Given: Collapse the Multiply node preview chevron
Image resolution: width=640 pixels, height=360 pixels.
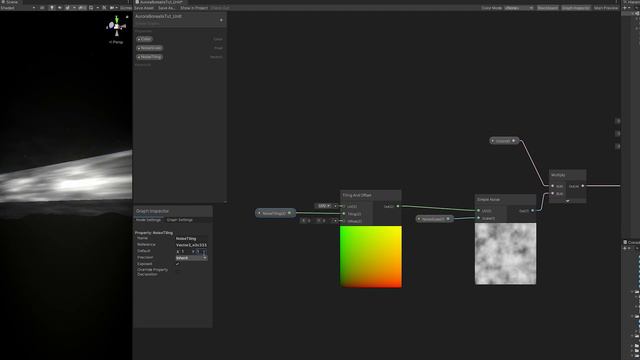Looking at the screenshot, I should coord(567,200).
